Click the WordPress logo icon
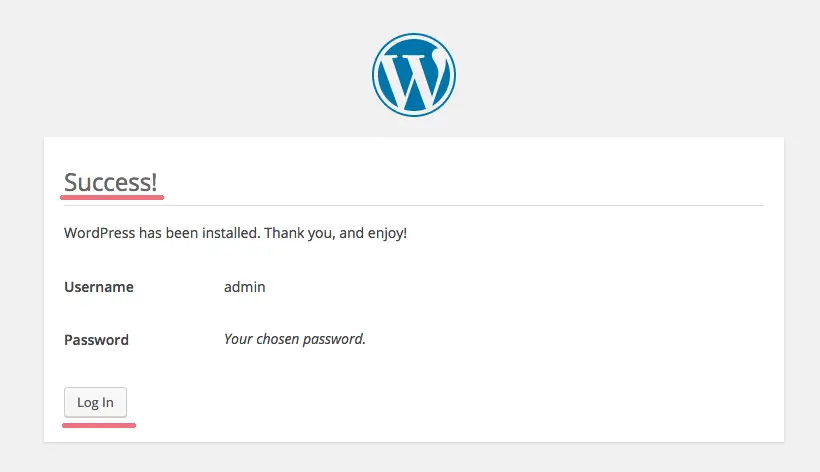 (414, 75)
